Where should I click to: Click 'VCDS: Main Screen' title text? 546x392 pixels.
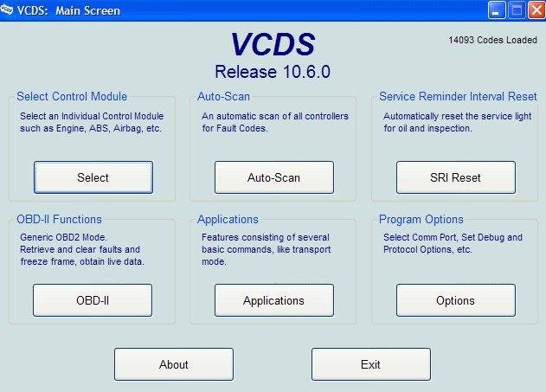pyautogui.click(x=69, y=10)
